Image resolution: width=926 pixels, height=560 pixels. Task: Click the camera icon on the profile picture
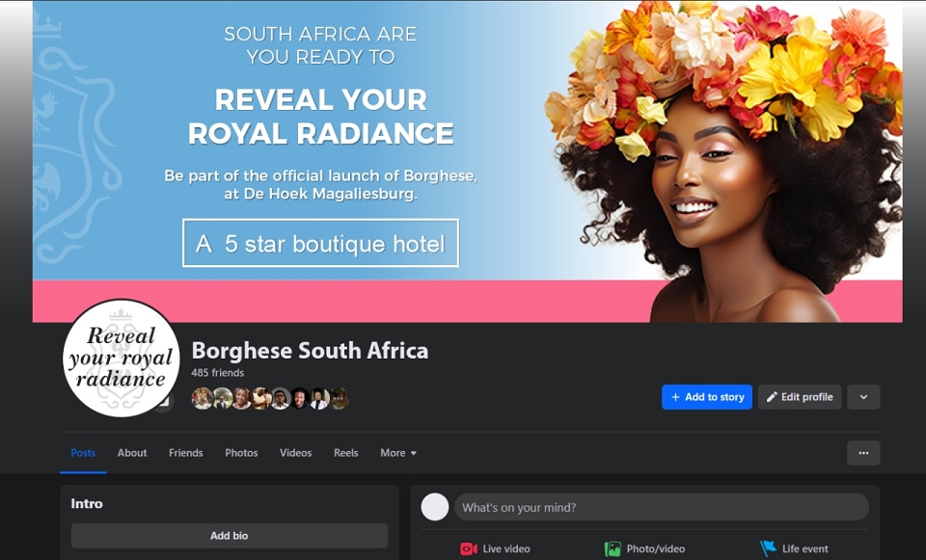pos(164,403)
